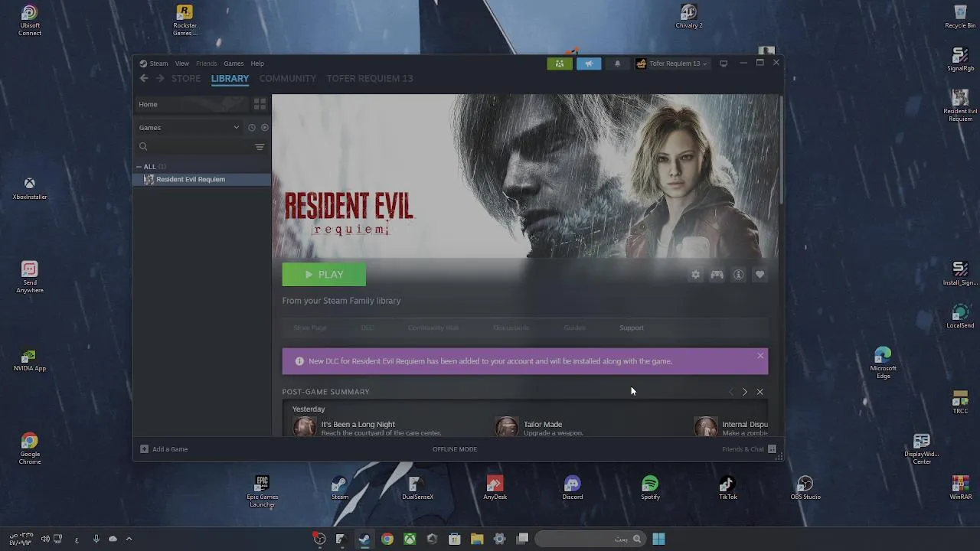Screen dimensions: 980x551
Task: Close the Post-Game Summary section
Action: coord(759,392)
